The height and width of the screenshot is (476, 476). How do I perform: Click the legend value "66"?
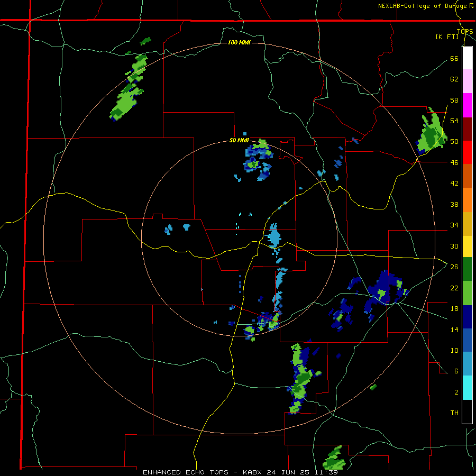454,59
